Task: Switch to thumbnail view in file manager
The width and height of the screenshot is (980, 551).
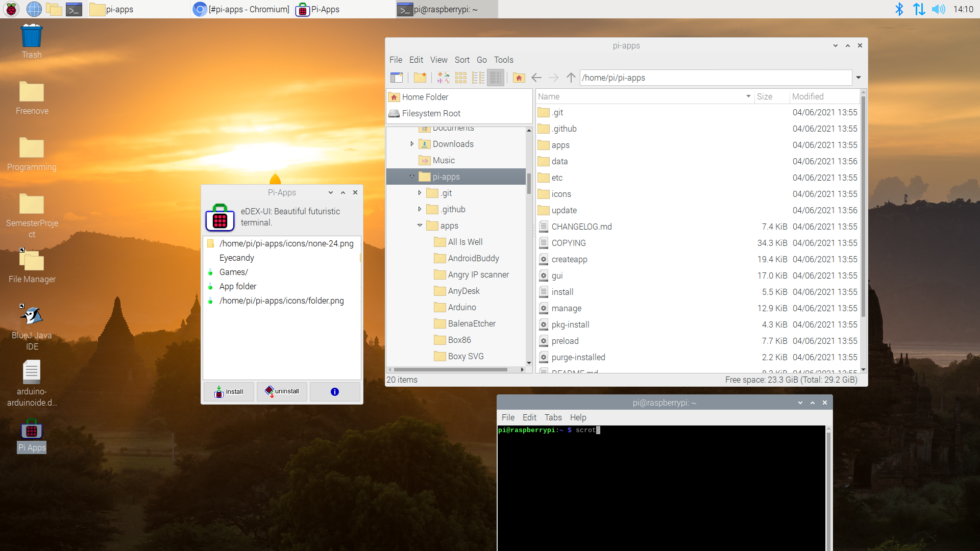Action: [x=444, y=78]
